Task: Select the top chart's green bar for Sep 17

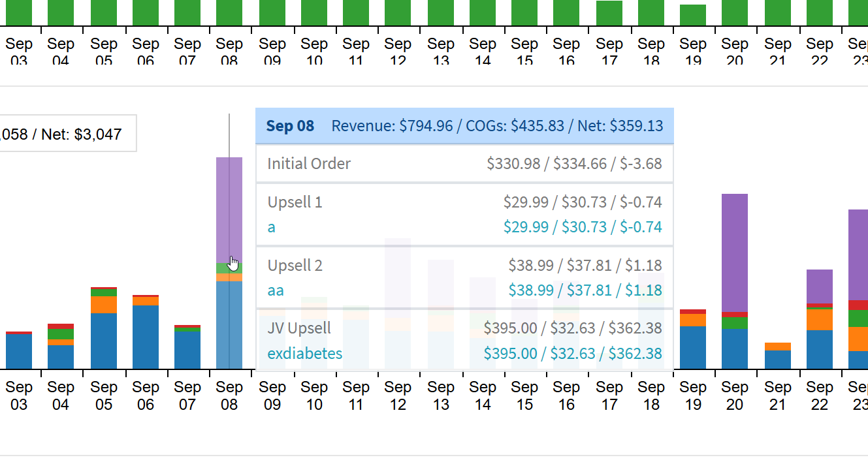Action: point(609,12)
